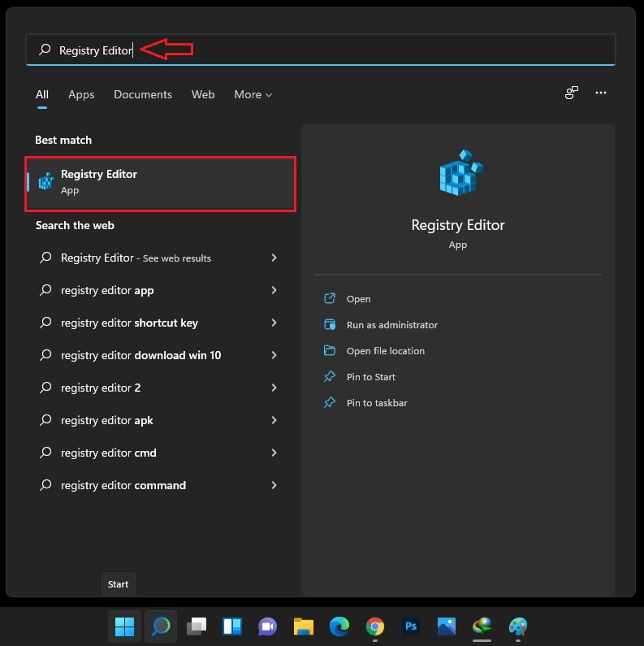Viewport: 644px width, 646px height.
Task: Expand arrow for registry editor shortcut key
Action: pyautogui.click(x=274, y=323)
